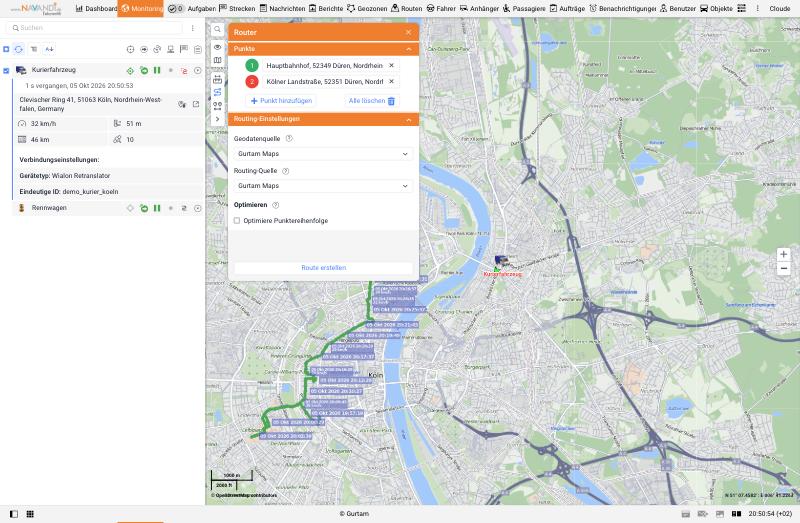
Task: Open the map source selector icon
Action: tap(217, 60)
